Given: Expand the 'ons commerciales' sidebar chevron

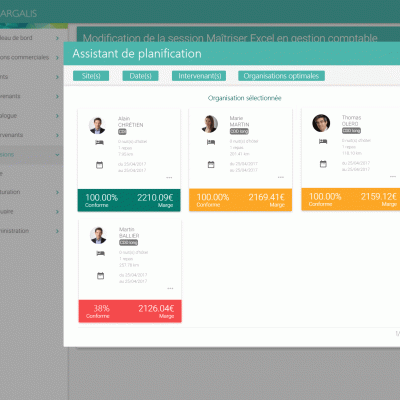Looking at the screenshot, I should point(57,58).
